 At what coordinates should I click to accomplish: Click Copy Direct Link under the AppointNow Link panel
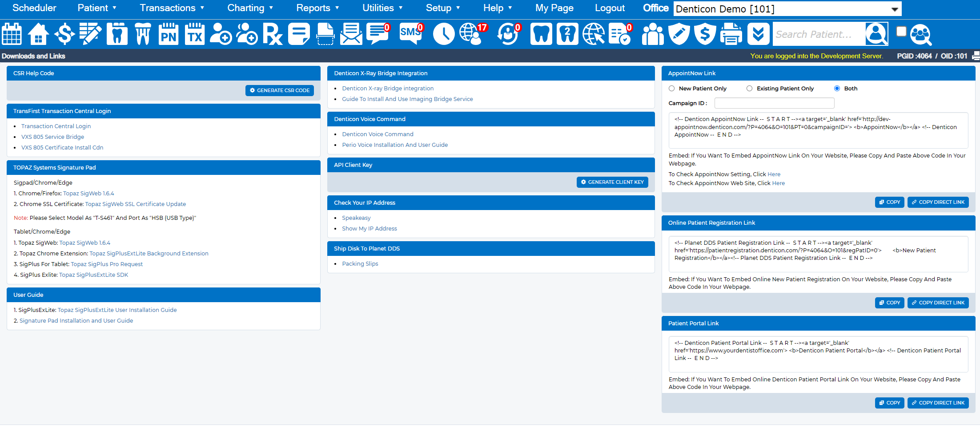938,202
